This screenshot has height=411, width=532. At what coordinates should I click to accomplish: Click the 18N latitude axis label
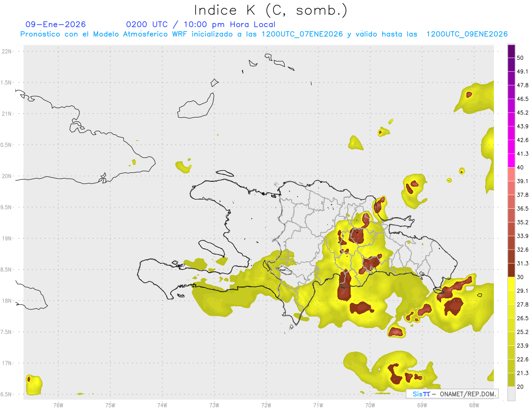coord(7,301)
